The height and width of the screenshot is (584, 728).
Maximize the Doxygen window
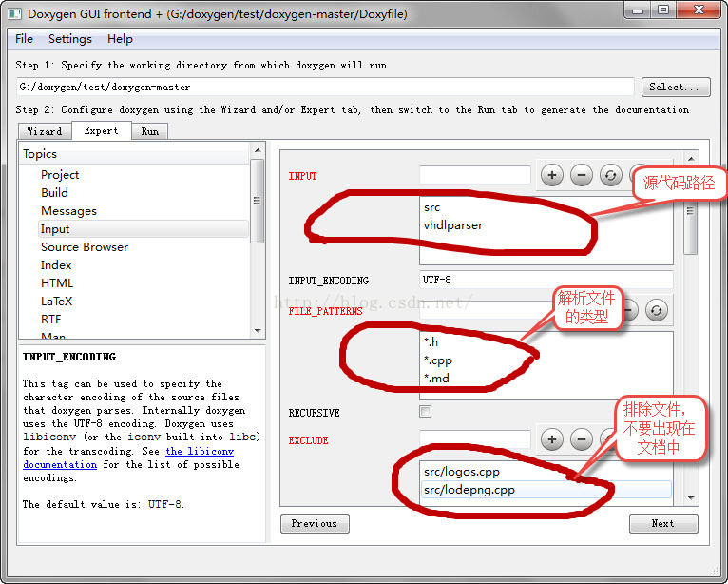663,10
